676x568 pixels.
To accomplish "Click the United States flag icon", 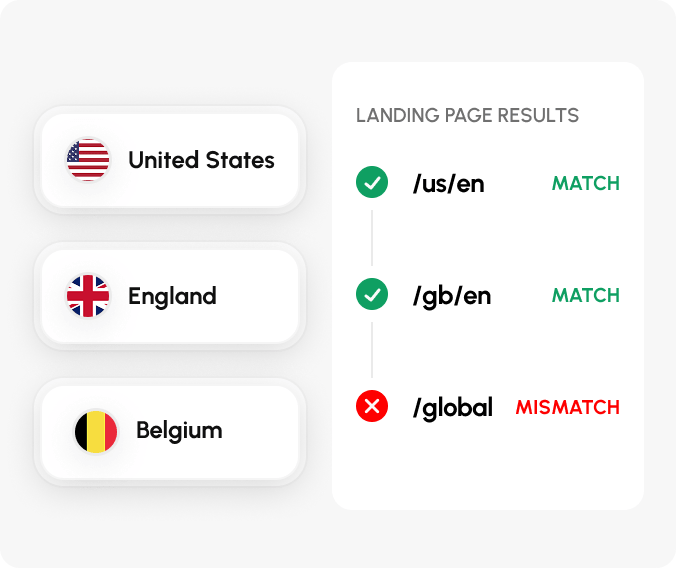I will (x=88, y=160).
